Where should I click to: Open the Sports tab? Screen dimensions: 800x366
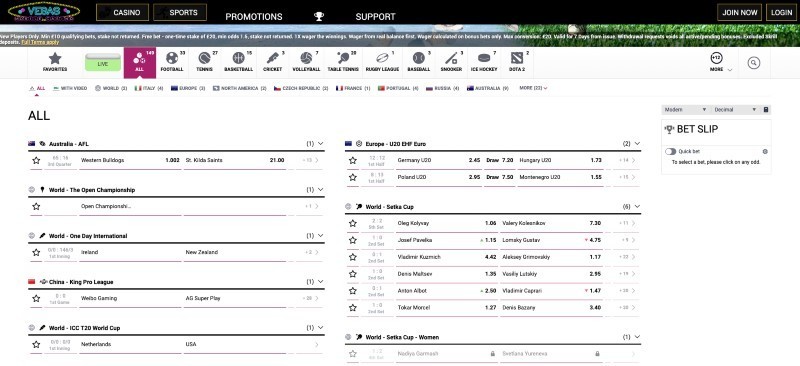(180, 12)
